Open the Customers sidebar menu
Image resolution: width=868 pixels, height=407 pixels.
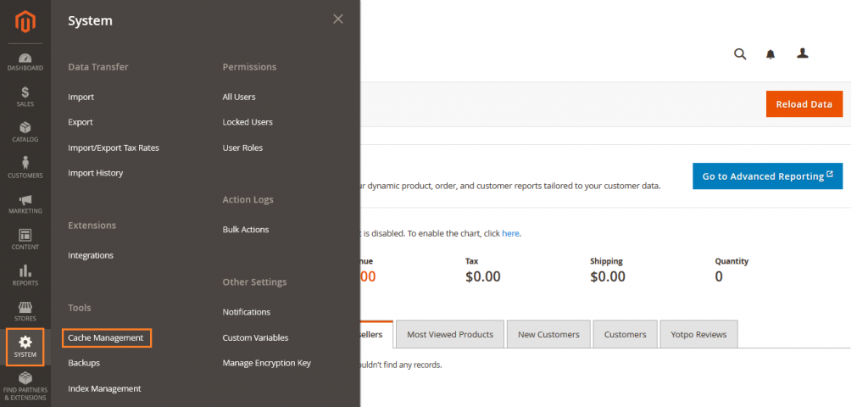(25, 169)
